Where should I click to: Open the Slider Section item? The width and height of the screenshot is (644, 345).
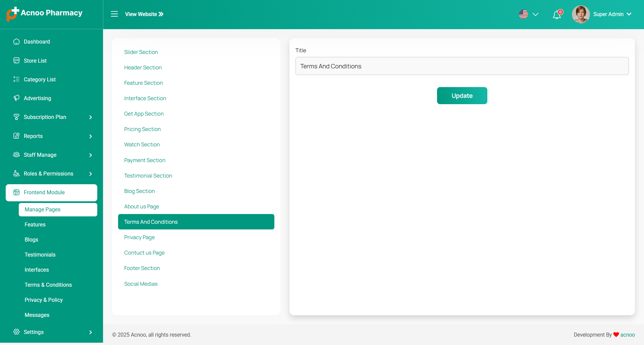141,52
